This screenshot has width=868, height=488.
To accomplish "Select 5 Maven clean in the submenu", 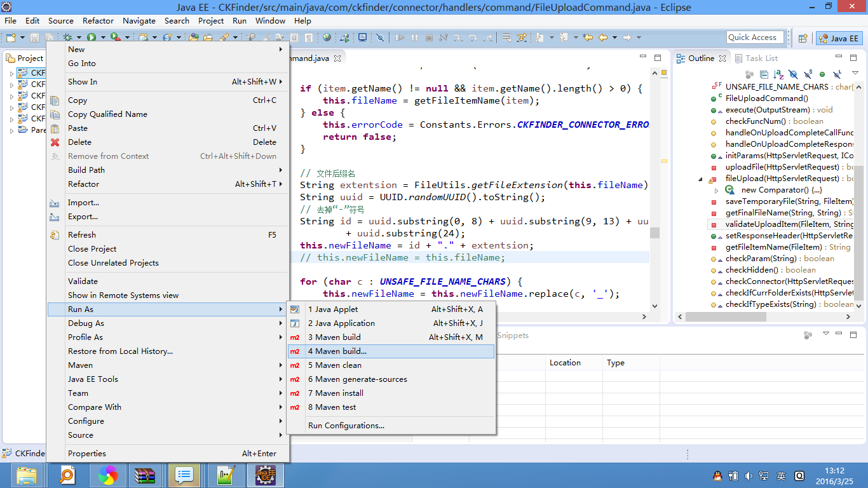I will coord(391,365).
